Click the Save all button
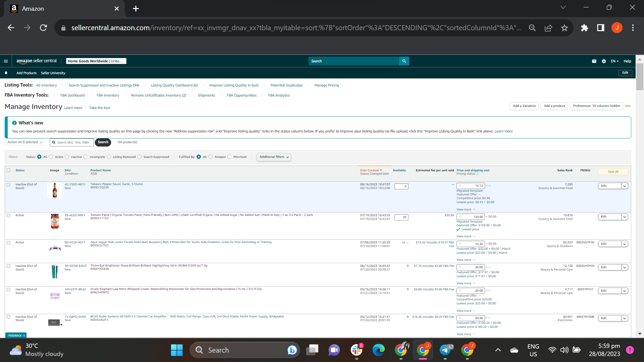The image size is (644, 362). [x=613, y=172]
